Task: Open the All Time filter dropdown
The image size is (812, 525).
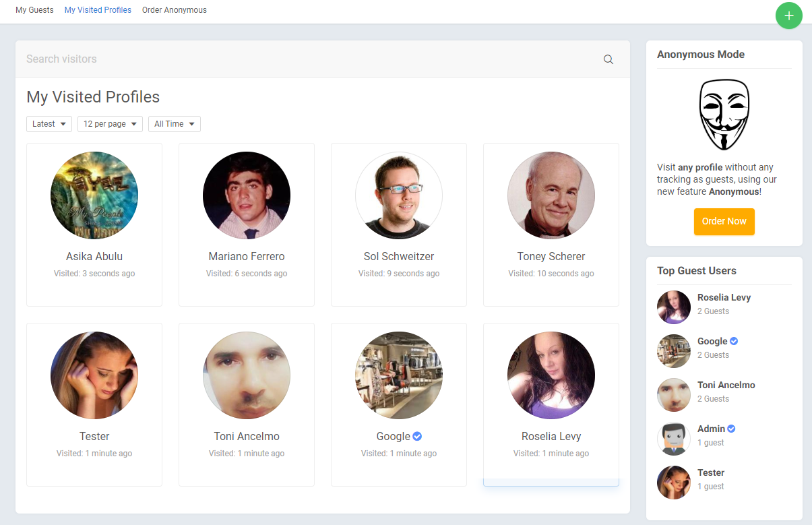Action: point(174,124)
